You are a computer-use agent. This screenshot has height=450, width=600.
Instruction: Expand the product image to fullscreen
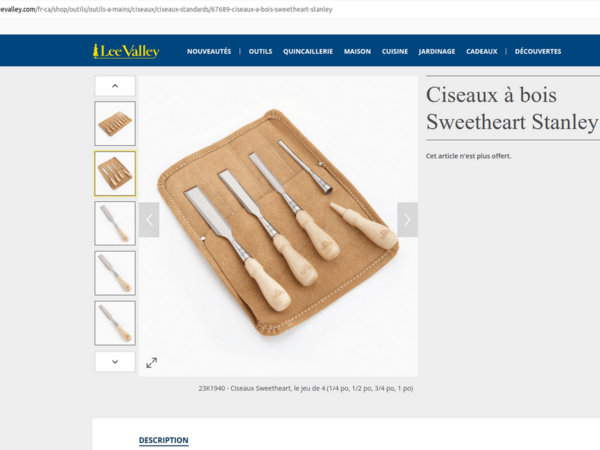(152, 363)
